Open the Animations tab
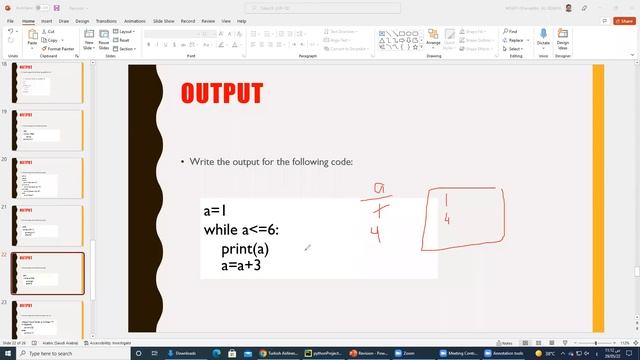Screen dimensions: 640x360 (x=135, y=21)
